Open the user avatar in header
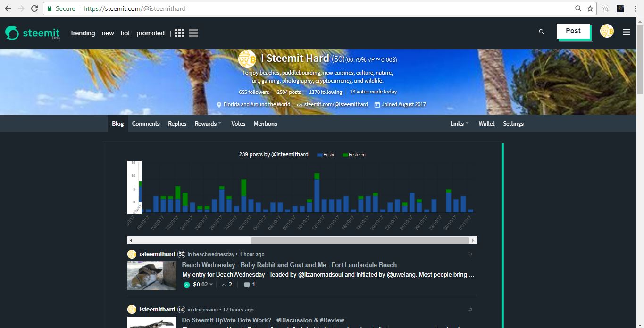 coord(607,31)
